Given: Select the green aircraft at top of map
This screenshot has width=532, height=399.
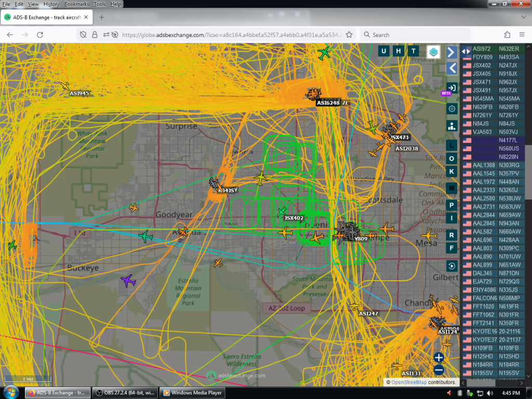Looking at the screenshot, I should coord(324,54).
